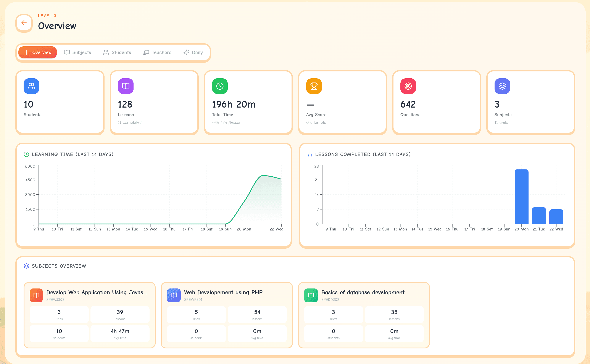Click the 21 Tue bar in Lessons Completed
Screen dimensions: 590x364
click(539, 216)
